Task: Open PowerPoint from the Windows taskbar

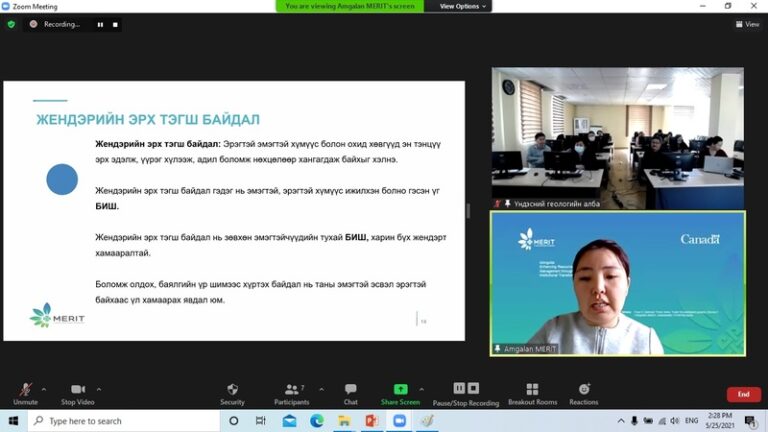Action: (370, 421)
